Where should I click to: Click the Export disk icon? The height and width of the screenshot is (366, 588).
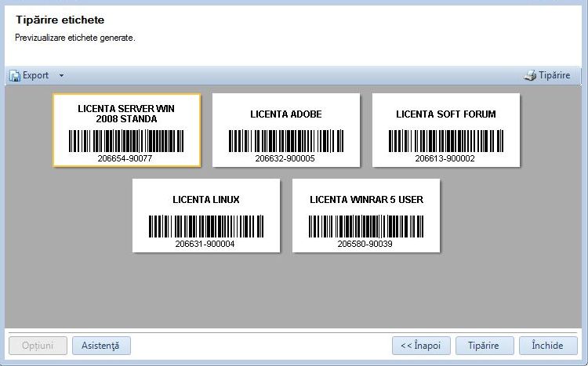click(15, 76)
